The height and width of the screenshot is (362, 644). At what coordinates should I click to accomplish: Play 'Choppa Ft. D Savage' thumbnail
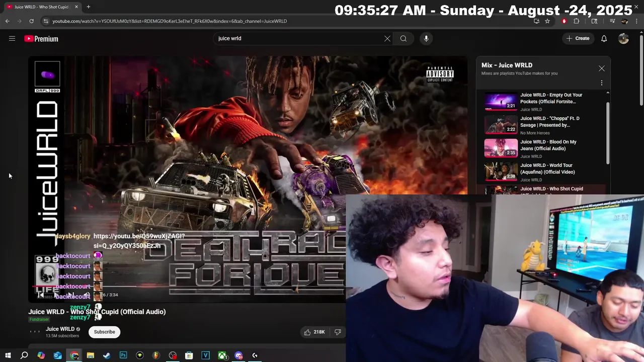tap(501, 125)
